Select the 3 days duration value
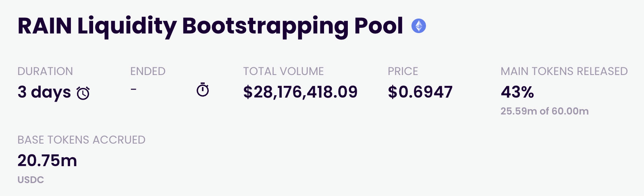 pyautogui.click(x=44, y=92)
